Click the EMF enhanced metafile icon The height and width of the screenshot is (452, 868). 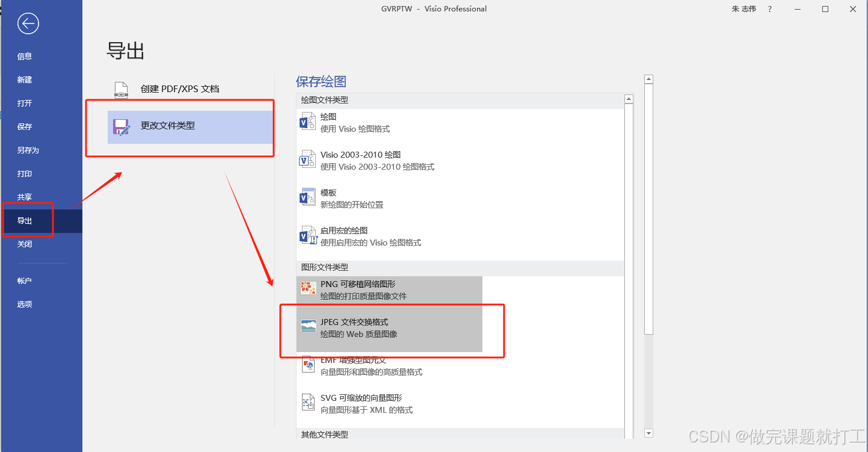tap(308, 365)
